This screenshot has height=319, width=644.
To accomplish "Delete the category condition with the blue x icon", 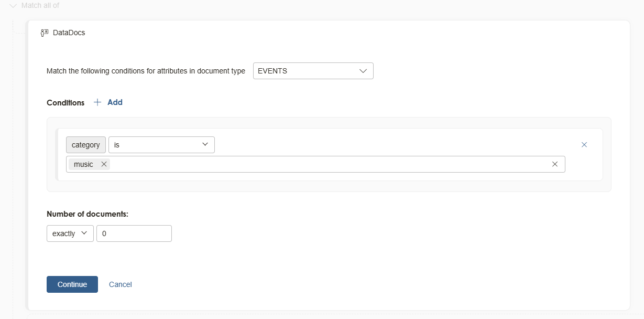I will (x=584, y=144).
